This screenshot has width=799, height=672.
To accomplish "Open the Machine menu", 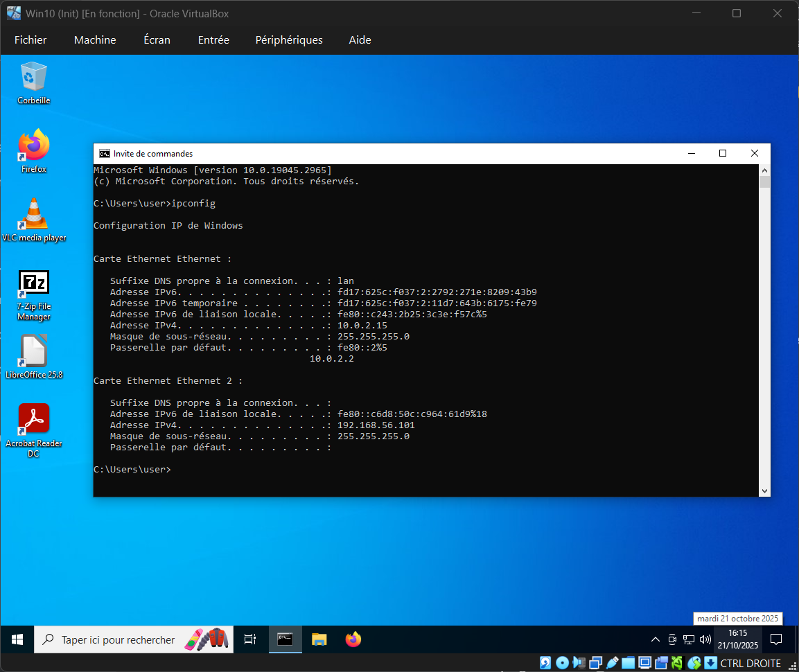I will (x=95, y=40).
